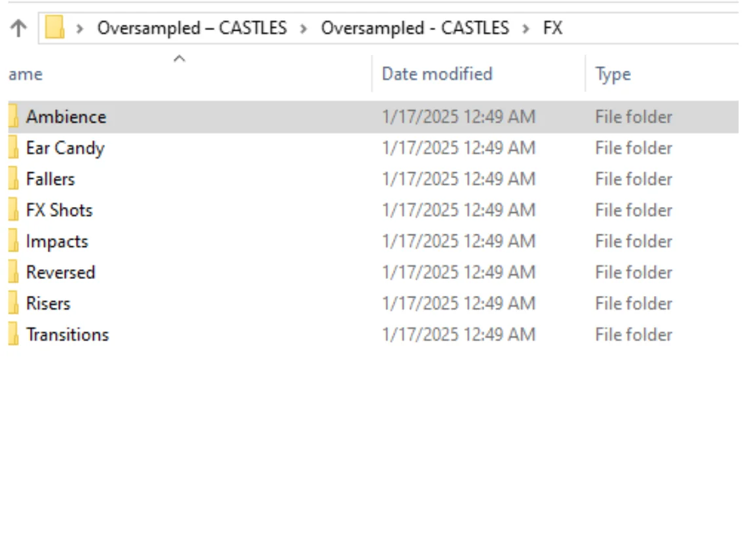
Task: Navigate to first Oversampled – CASTLES breadcrumb
Action: click(x=192, y=28)
